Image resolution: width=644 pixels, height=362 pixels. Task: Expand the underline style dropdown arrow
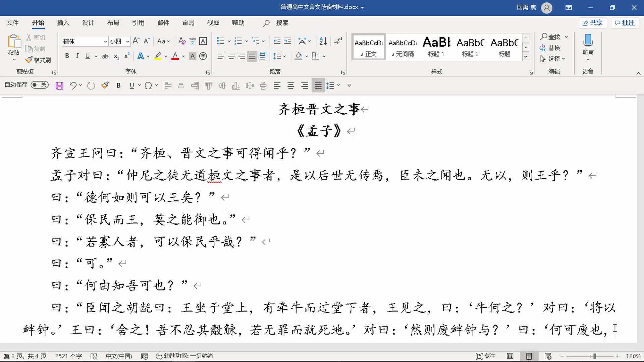[96, 56]
